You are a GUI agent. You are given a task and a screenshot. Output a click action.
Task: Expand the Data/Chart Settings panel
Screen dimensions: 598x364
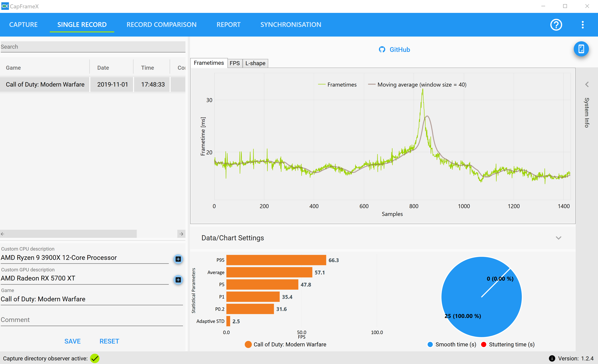click(558, 238)
